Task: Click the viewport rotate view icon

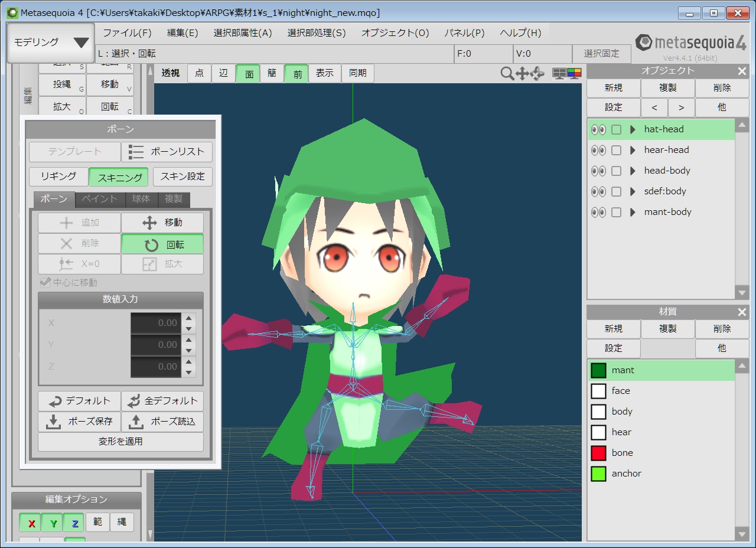Action: pos(537,73)
